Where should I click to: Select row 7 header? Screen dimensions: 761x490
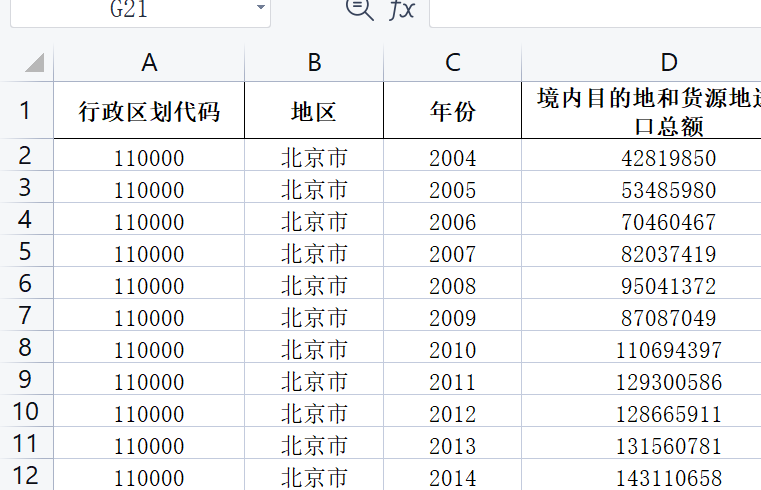(26, 315)
